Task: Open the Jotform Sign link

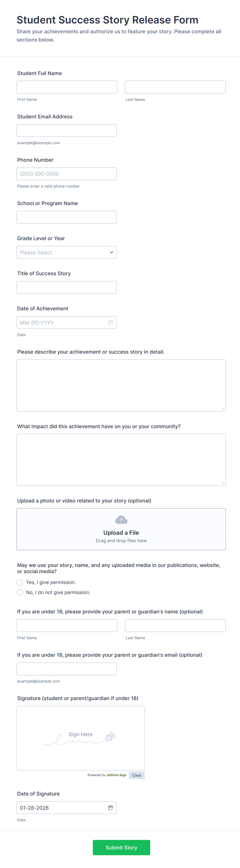Action: pyautogui.click(x=116, y=775)
